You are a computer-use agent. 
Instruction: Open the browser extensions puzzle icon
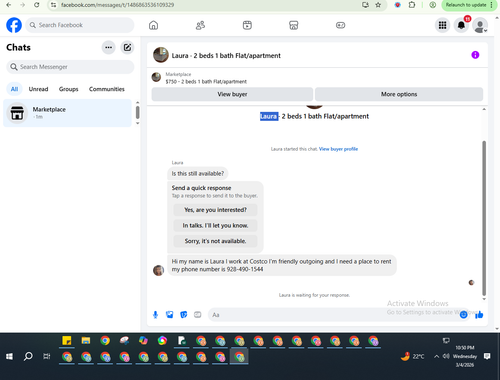click(412, 5)
